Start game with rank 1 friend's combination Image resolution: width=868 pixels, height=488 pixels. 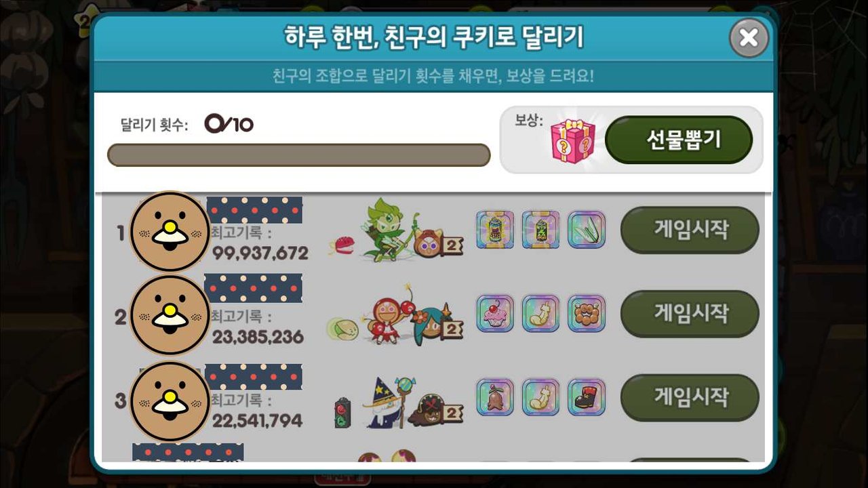(x=690, y=230)
